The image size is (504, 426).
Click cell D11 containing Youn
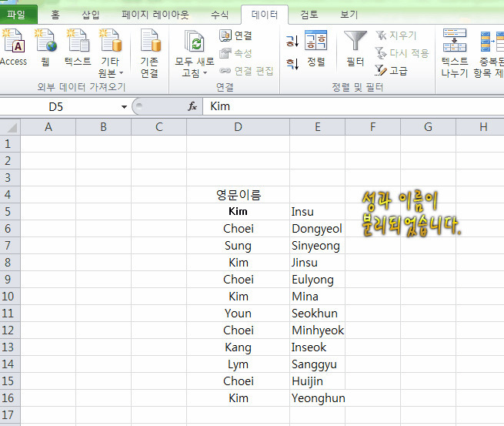point(239,313)
